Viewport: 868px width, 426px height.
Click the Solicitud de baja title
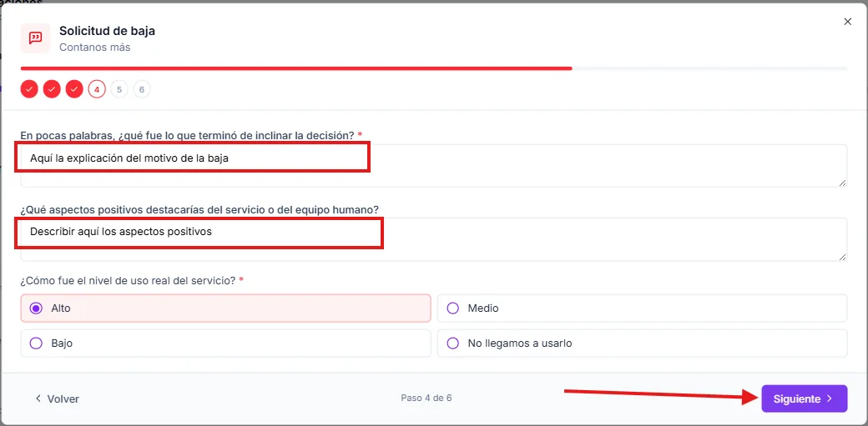coord(107,31)
